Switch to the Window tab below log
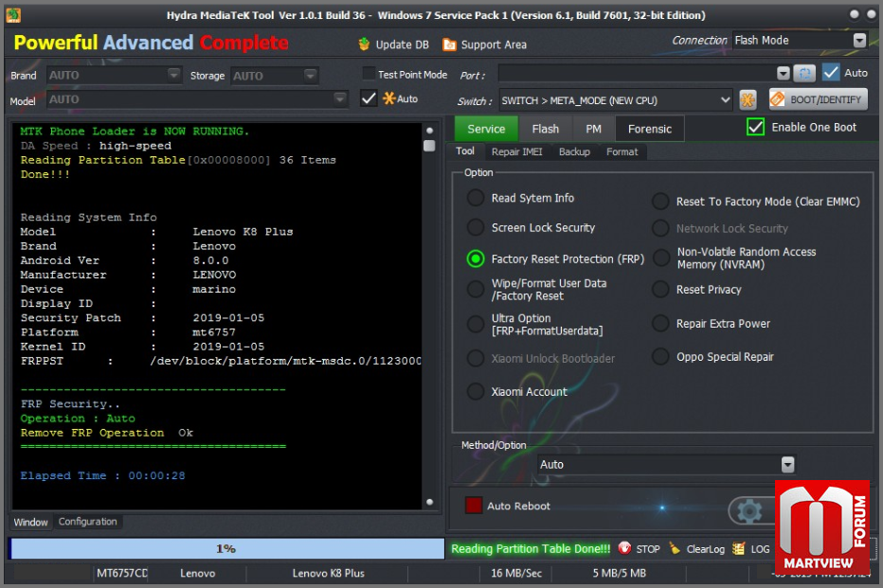Screen dimensions: 883x588 point(31,522)
